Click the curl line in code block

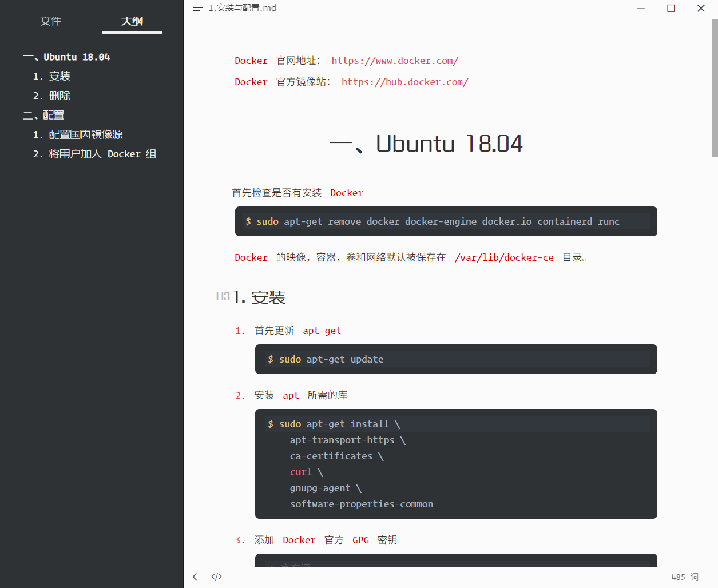coord(307,472)
